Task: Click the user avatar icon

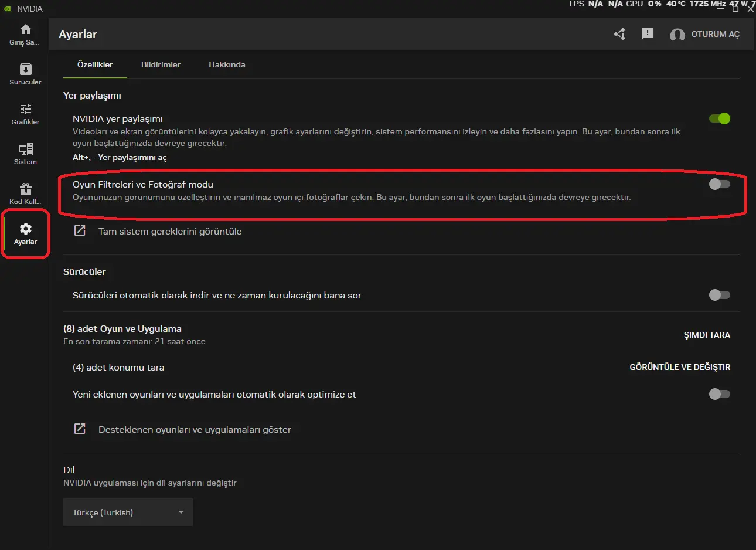Action: pyautogui.click(x=677, y=35)
